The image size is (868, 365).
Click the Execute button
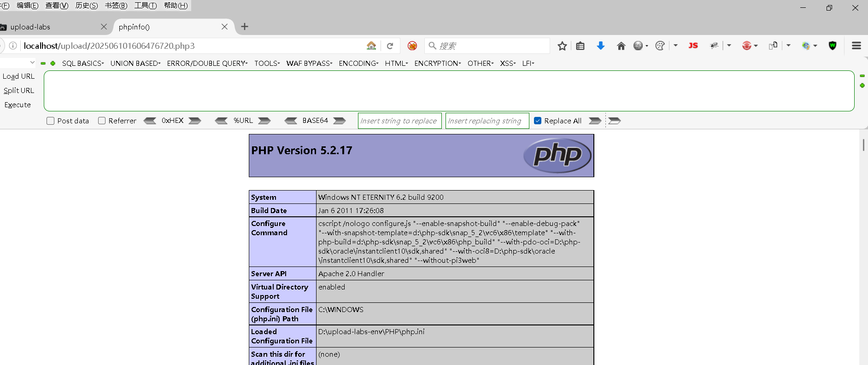click(x=18, y=105)
